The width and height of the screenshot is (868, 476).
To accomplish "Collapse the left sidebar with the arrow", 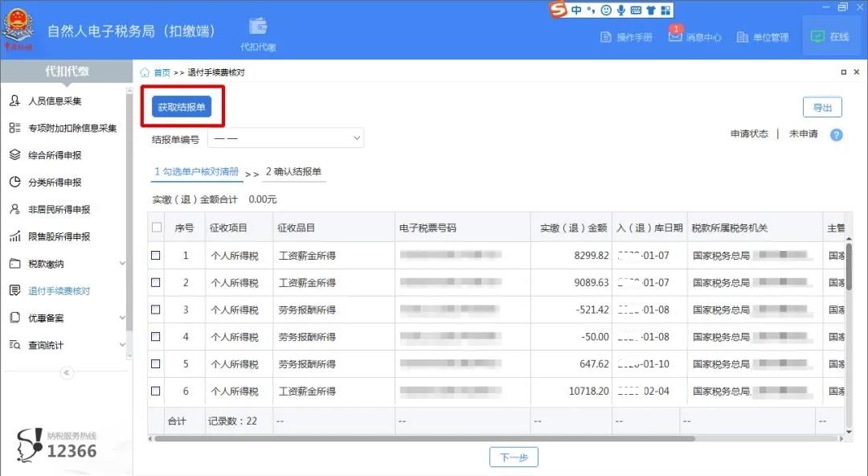I will [x=67, y=372].
